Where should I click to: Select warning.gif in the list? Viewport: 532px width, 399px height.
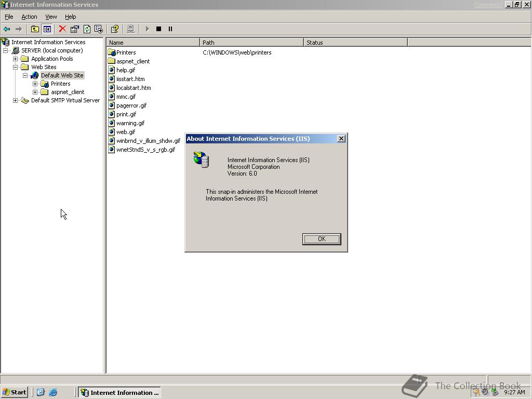tap(130, 123)
